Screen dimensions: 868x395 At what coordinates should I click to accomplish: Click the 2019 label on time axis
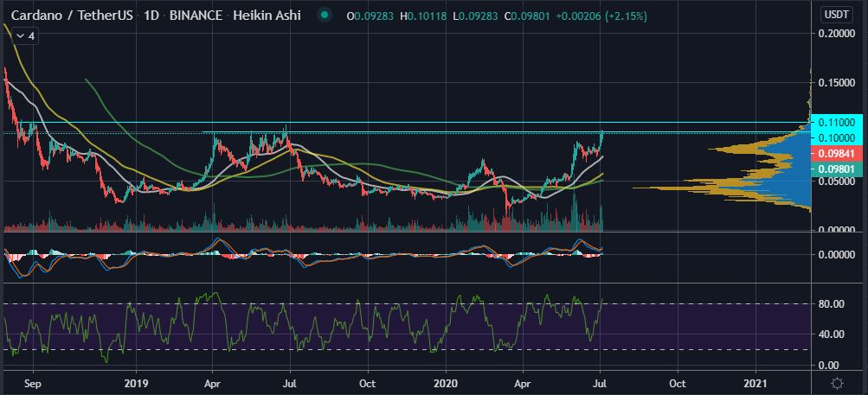coord(136,383)
